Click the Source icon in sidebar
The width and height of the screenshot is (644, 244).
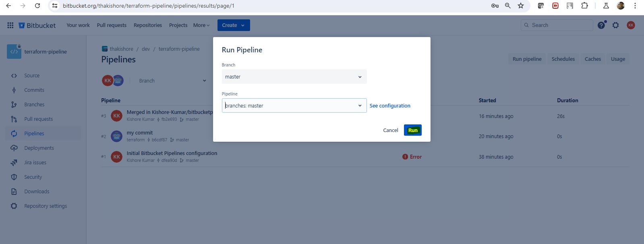14,76
